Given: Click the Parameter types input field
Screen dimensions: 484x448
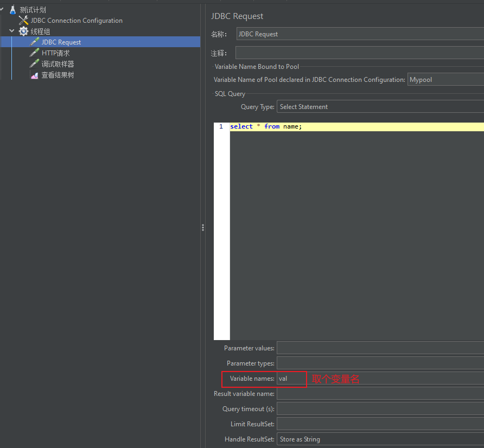Looking at the screenshot, I should pos(380,363).
